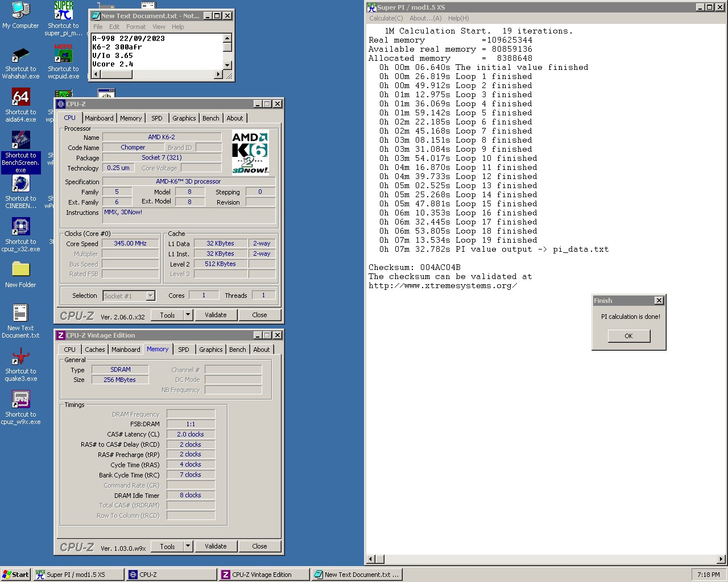Image resolution: width=728 pixels, height=582 pixels.
Task: Open the Format menu in Notepad
Action: tap(136, 27)
